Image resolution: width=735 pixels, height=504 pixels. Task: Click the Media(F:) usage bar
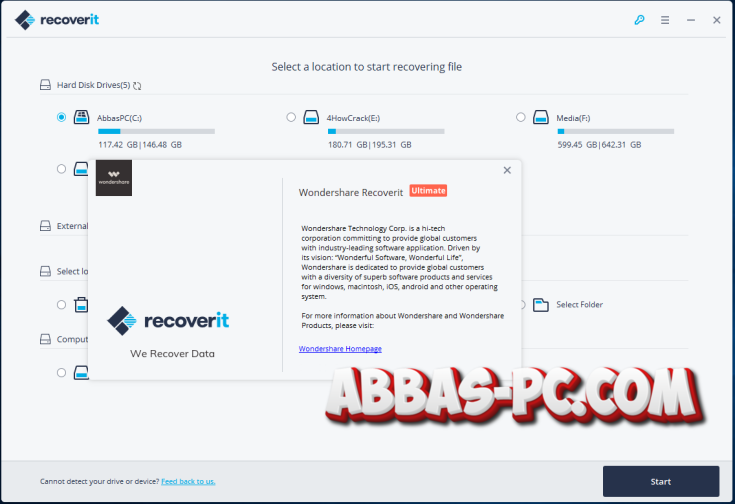tap(616, 131)
